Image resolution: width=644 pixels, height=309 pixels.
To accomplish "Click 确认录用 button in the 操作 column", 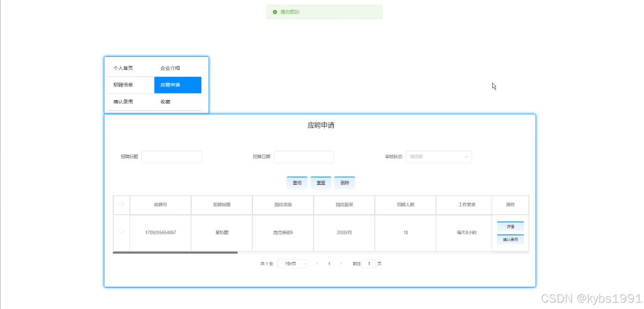I will [x=511, y=239].
